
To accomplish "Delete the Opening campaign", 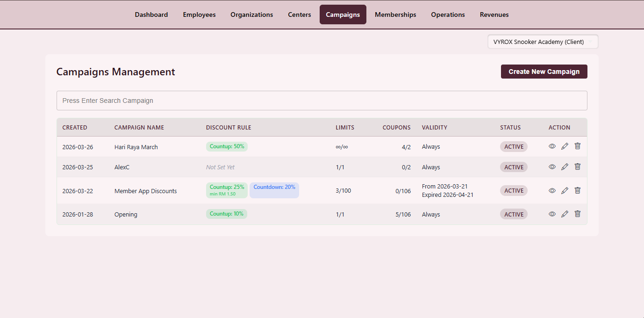I will point(578,214).
